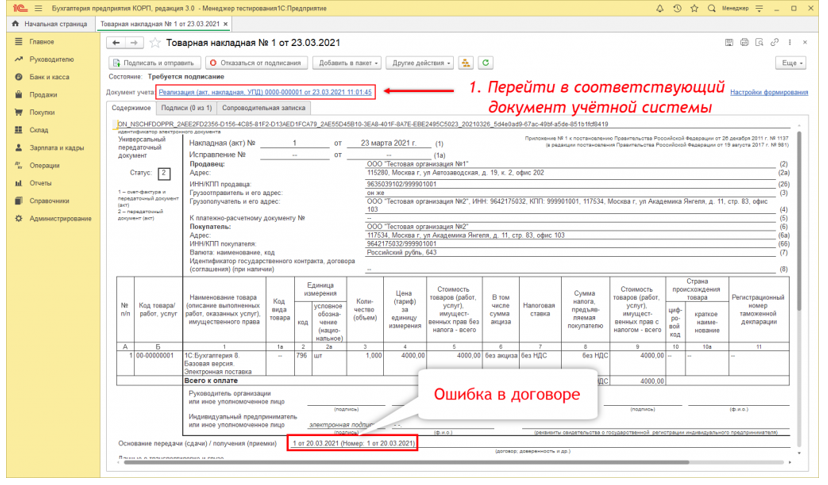Click Российский рубль, 643 currency value
Image resolution: width=828 pixels, height=485 pixels.
pos(402,253)
